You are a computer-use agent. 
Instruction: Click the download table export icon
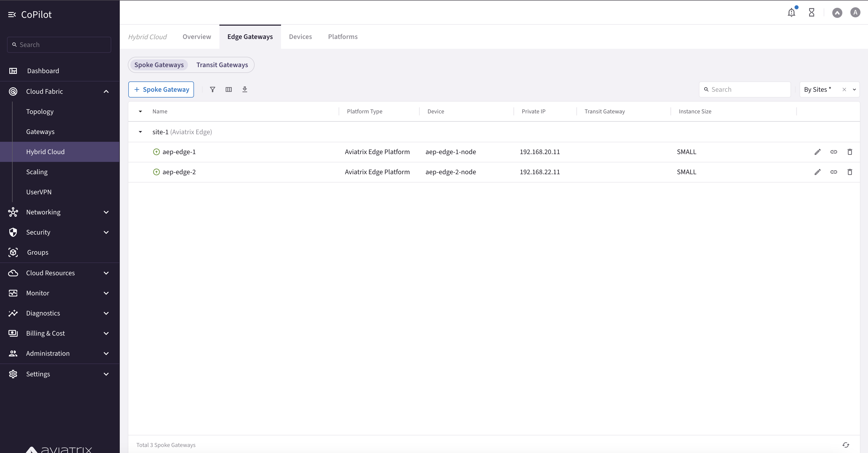pyautogui.click(x=245, y=89)
